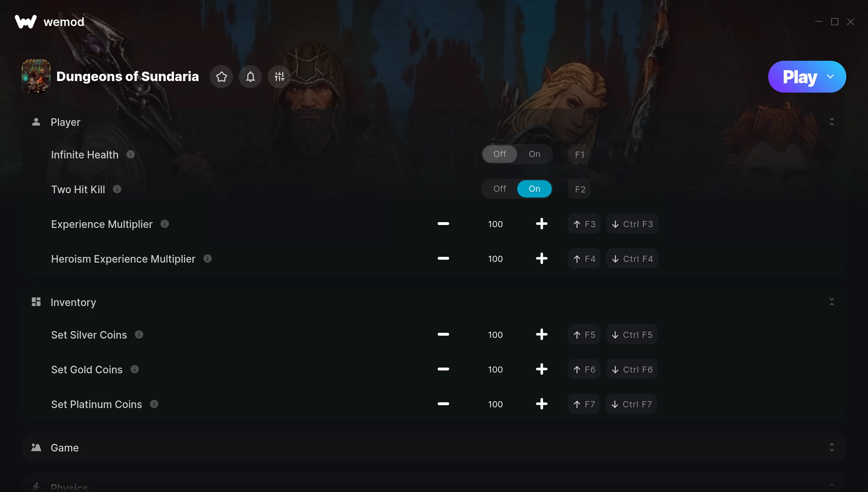
Task: Click the wemod logo icon
Action: click(26, 22)
